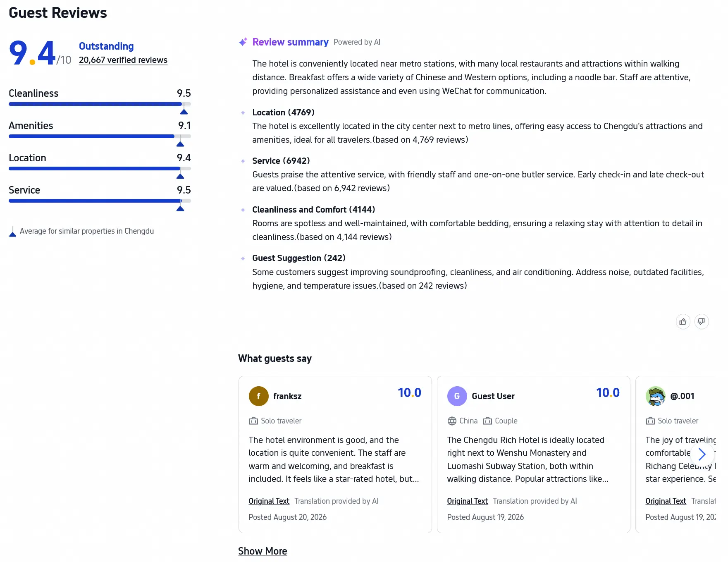Click the Cleanliness rating bar
This screenshot has width=728, height=562.
pos(100,104)
